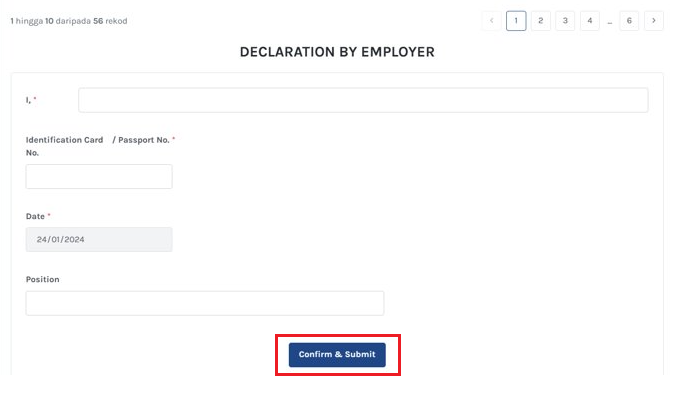Click the 'Position' field label
The image size is (674, 394).
click(43, 279)
